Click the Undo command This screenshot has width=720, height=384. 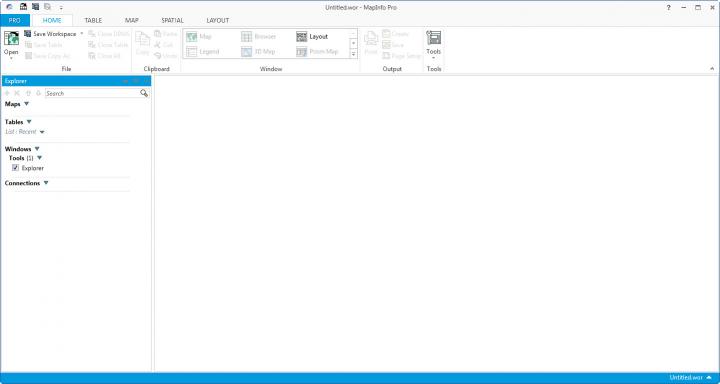165,56
